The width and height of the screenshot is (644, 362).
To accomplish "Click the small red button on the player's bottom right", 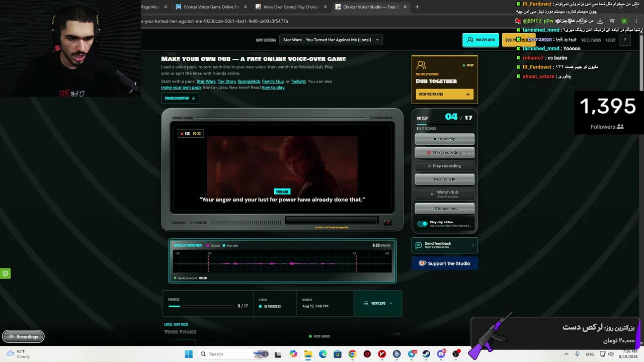I will [x=387, y=222].
